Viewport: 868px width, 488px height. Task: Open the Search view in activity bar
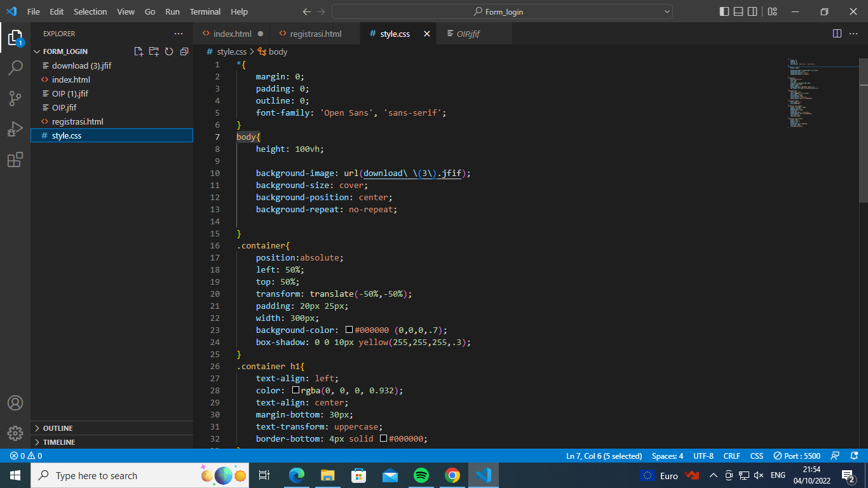(15, 68)
